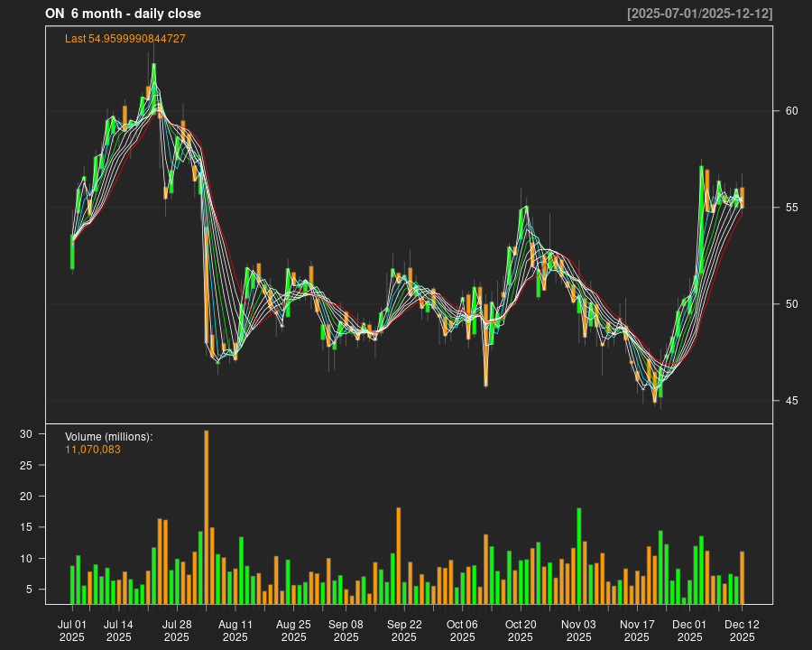Click the 55 price axis label
812x650 pixels.
tap(792, 208)
